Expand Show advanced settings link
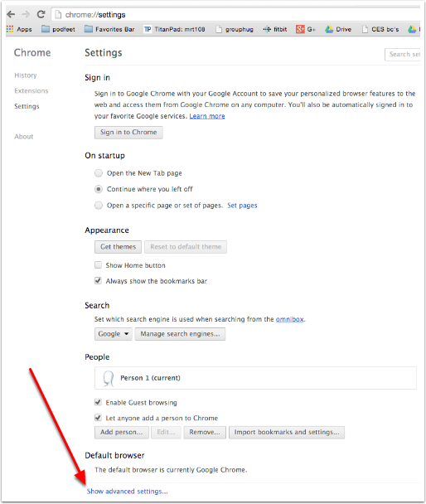 tap(128, 491)
